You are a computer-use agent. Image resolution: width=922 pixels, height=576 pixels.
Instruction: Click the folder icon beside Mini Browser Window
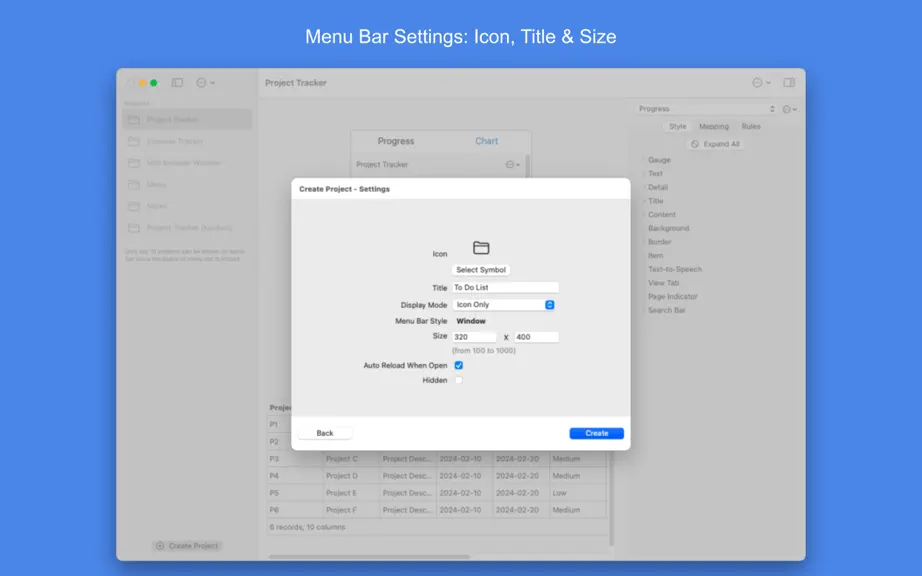point(134,163)
